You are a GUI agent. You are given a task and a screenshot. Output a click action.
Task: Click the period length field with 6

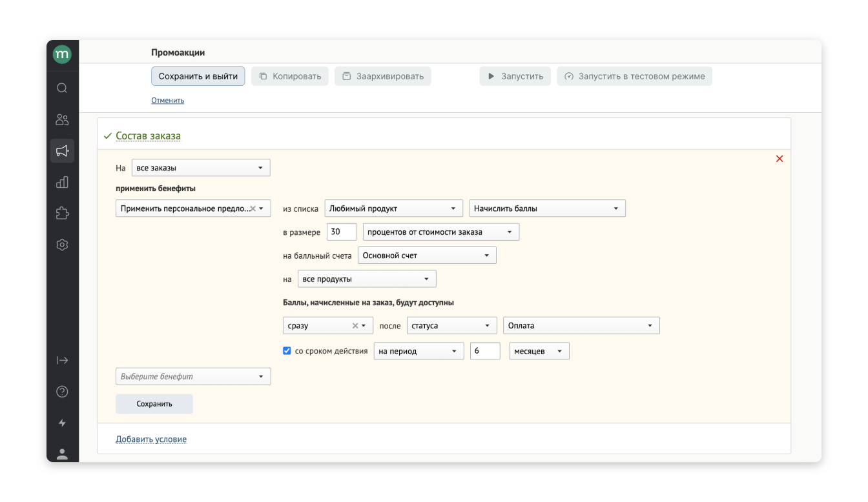pos(485,352)
